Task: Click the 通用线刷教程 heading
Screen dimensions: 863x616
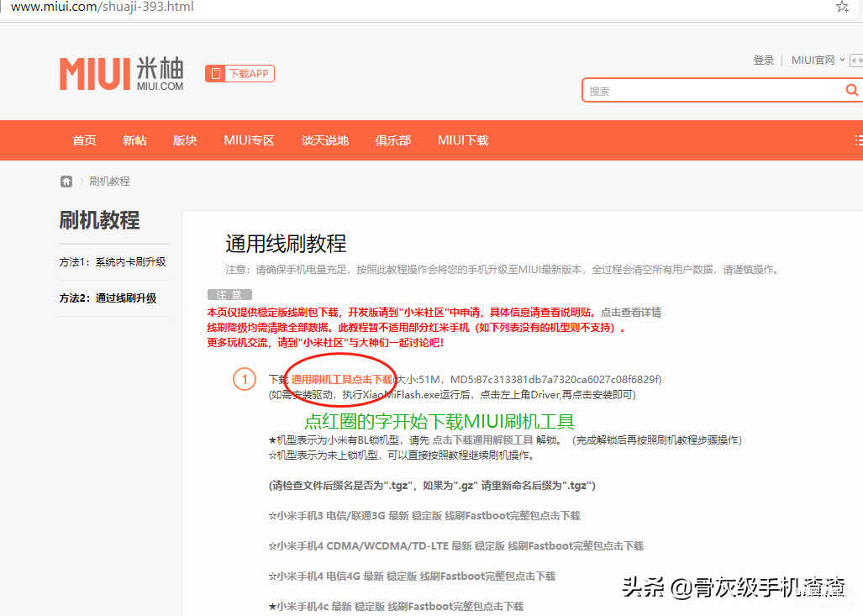Action: pyautogui.click(x=286, y=244)
